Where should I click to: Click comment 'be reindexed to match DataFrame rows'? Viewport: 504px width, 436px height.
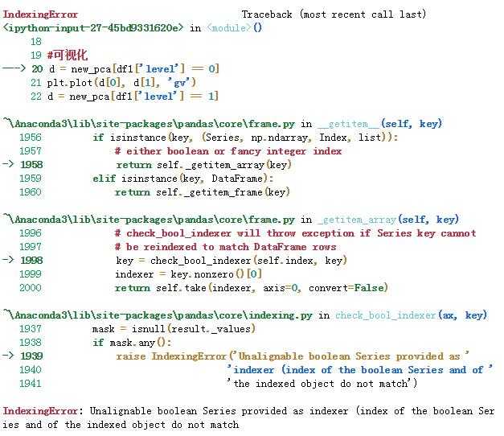225,247
